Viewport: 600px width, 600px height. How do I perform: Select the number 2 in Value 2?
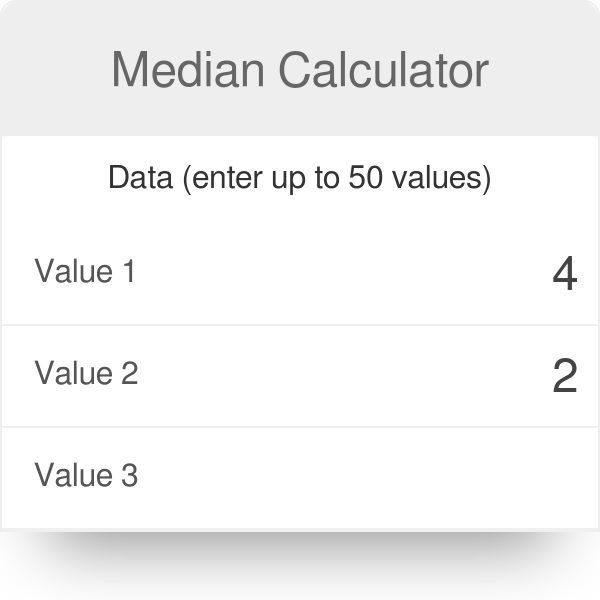coord(565,375)
